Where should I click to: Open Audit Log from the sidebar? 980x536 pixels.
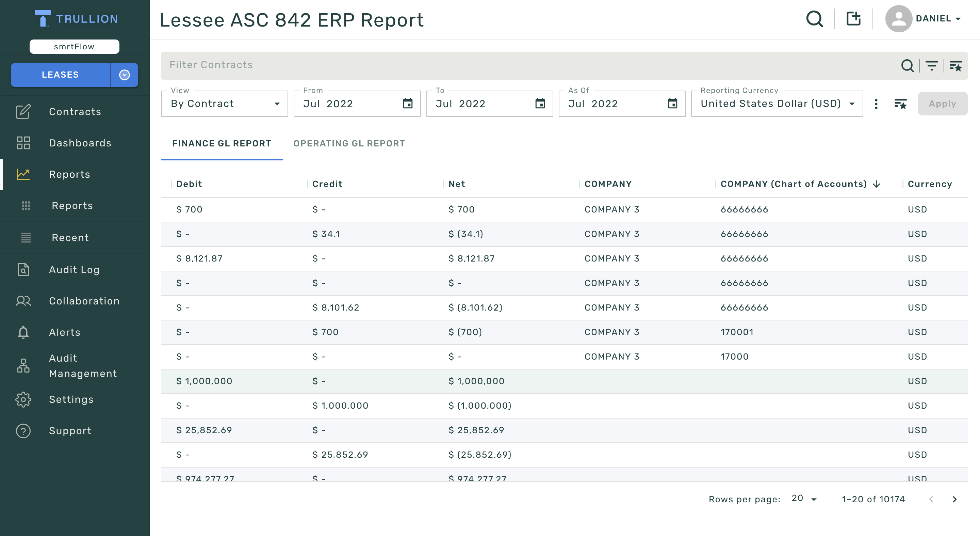tap(74, 269)
